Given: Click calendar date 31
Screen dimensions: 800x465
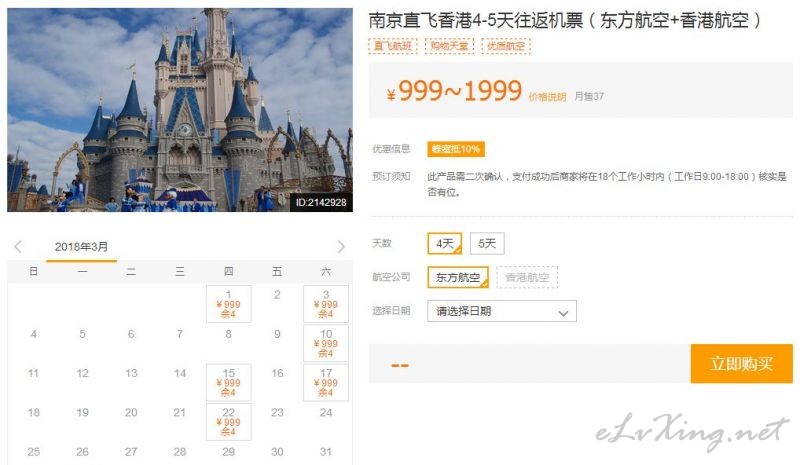Looking at the screenshot, I should 326,452.
